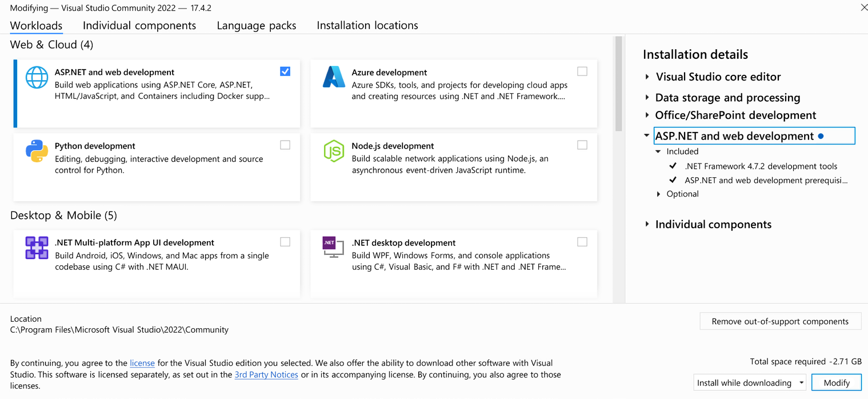The image size is (868, 399).
Task: Select .NET Multi-platform App UI development checkbox
Action: [285, 242]
